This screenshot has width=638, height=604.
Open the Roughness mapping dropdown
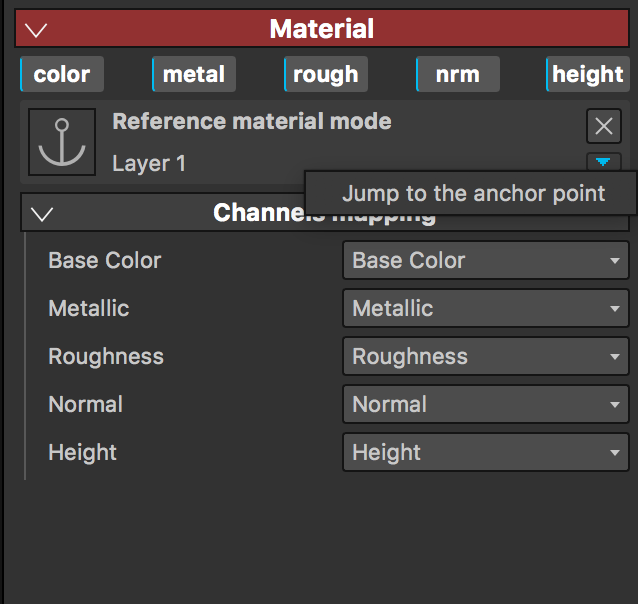click(x=485, y=357)
